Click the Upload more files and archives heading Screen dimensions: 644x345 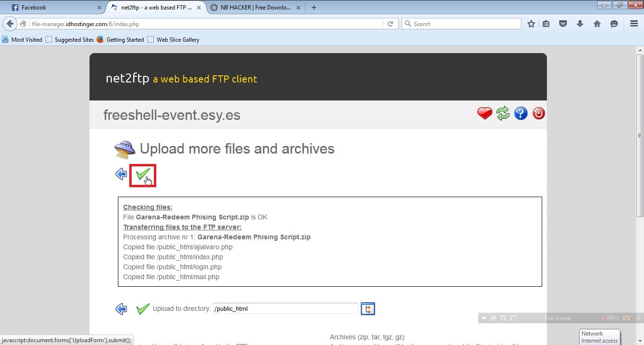pyautogui.click(x=237, y=149)
